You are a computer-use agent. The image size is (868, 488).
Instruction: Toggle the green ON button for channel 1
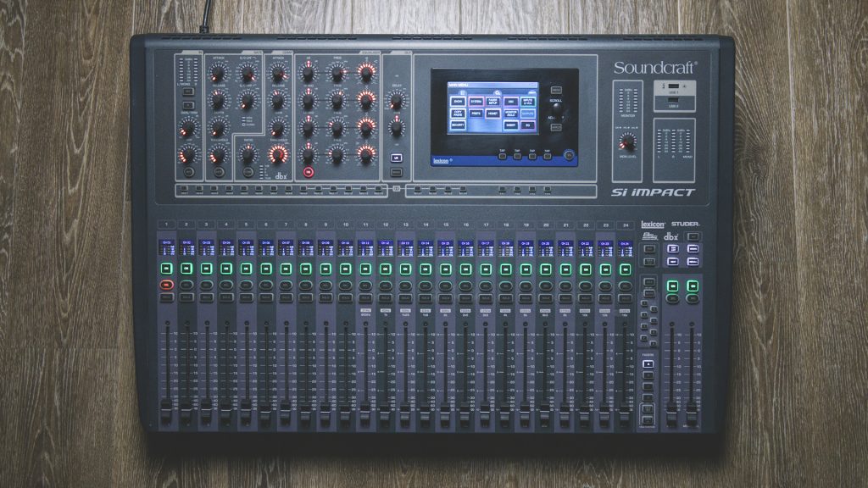166,269
